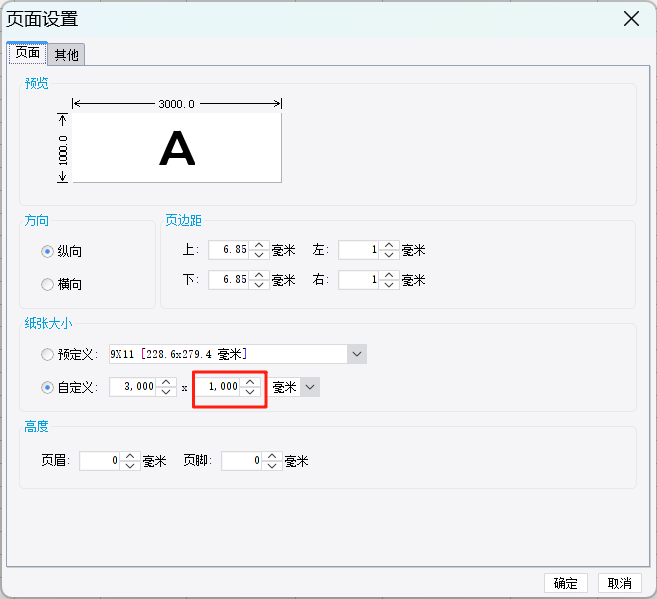Increase the top margin 上 value
Viewport: 657px width, 599px height.
click(259, 245)
